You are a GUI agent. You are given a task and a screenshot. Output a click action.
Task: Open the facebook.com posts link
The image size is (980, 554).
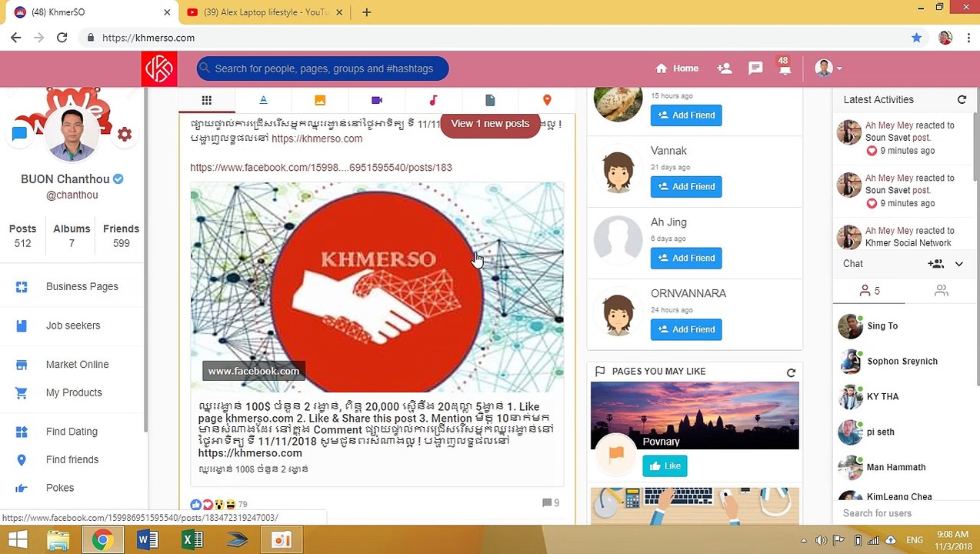(x=321, y=167)
